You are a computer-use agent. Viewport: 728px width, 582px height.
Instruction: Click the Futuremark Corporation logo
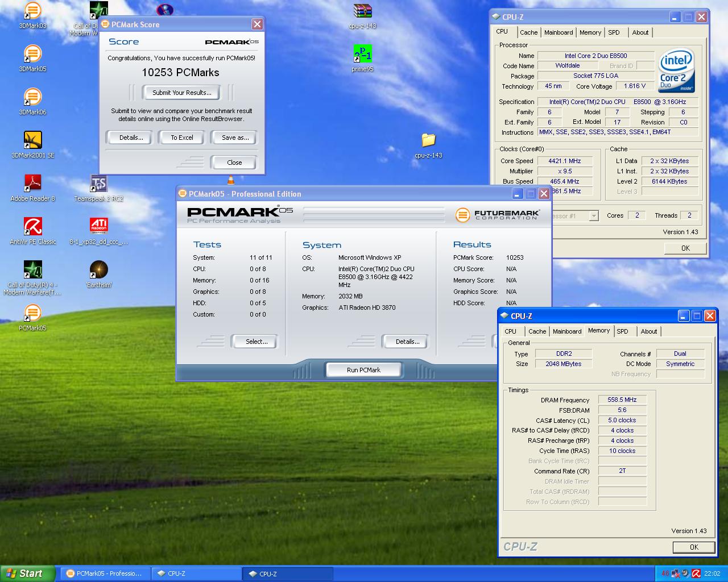(498, 215)
